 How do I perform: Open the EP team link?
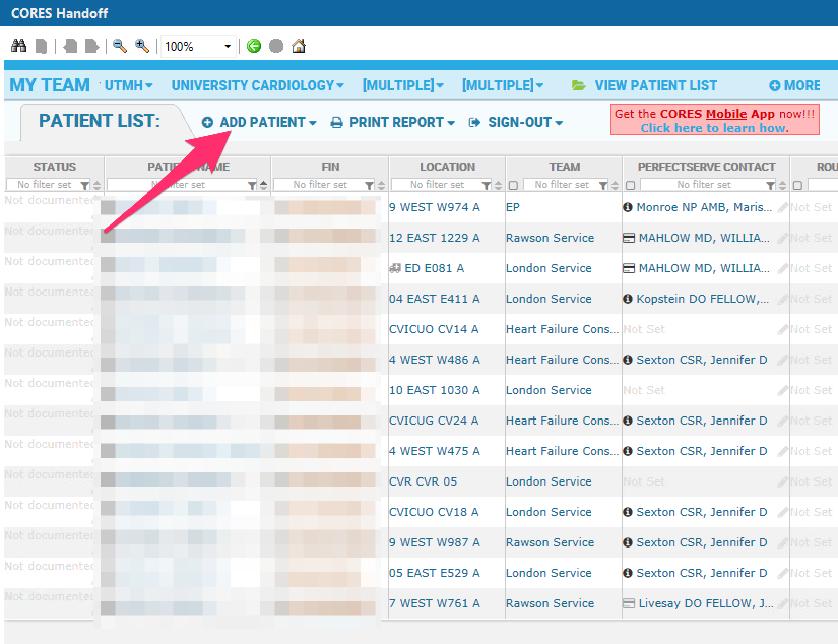[x=513, y=207]
